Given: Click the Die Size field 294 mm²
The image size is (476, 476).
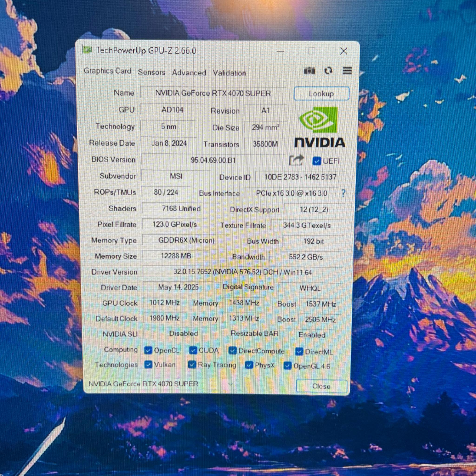Looking at the screenshot, I should [x=265, y=127].
